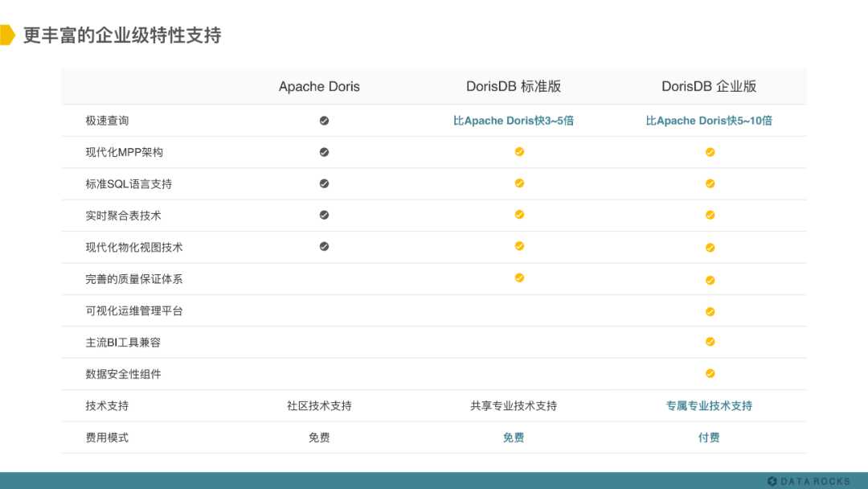Click DorisDB 企业版 checkmark in 实时聚合表技术 row

tap(710, 216)
